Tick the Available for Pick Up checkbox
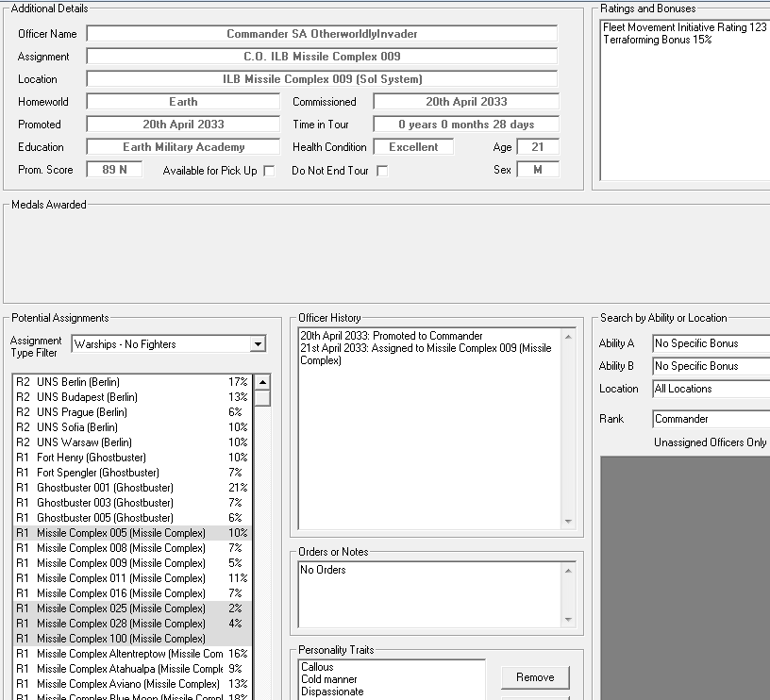The height and width of the screenshot is (700, 770). [x=269, y=171]
